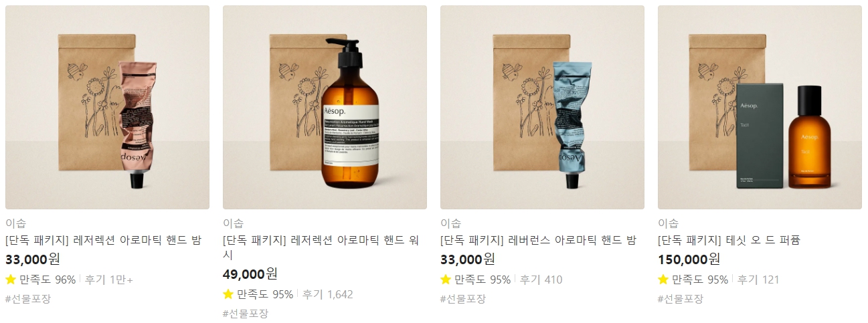Open 레저렉션 아로마틱 핸드 워시 product title

321,248
